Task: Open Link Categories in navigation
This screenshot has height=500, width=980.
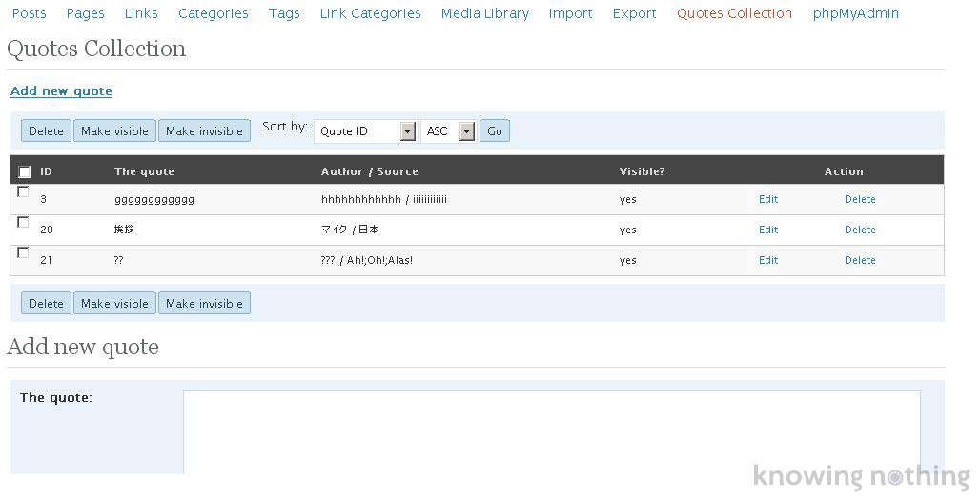Action: (x=370, y=13)
